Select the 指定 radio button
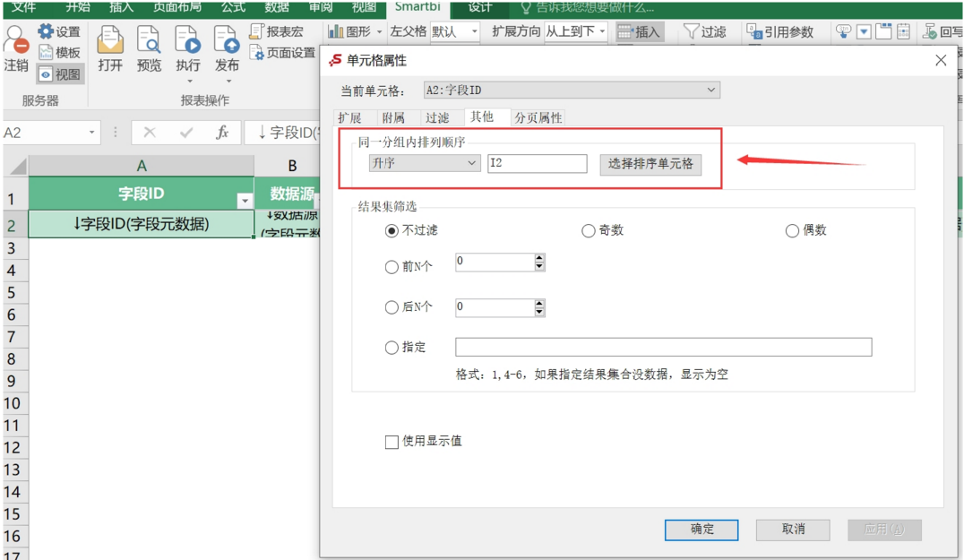Viewport: 964px width, 560px height. pos(392,348)
